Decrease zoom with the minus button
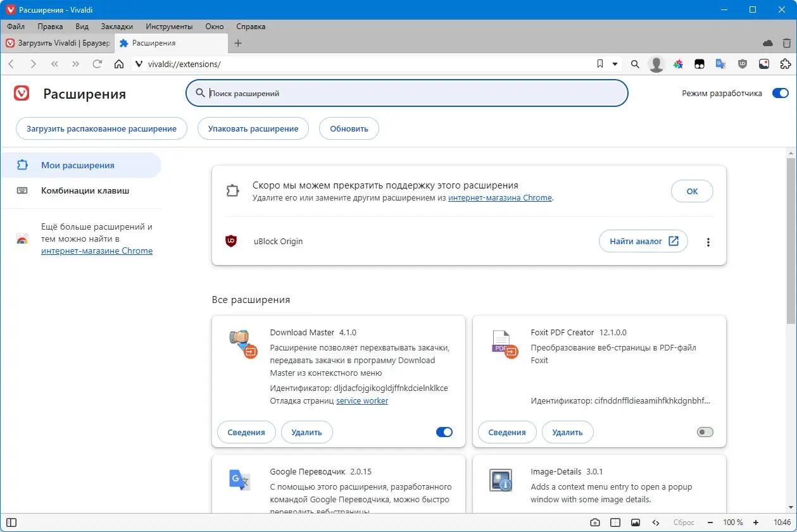The height and width of the screenshot is (532, 797). click(x=710, y=523)
